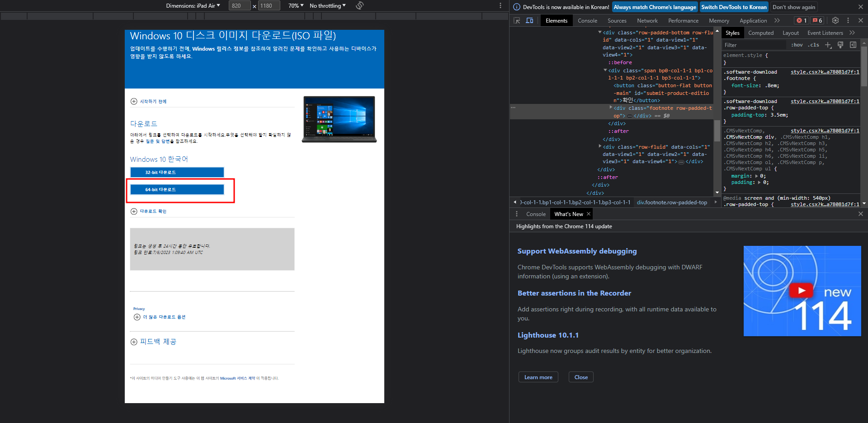Click the Close button in What's New

pyautogui.click(x=581, y=377)
